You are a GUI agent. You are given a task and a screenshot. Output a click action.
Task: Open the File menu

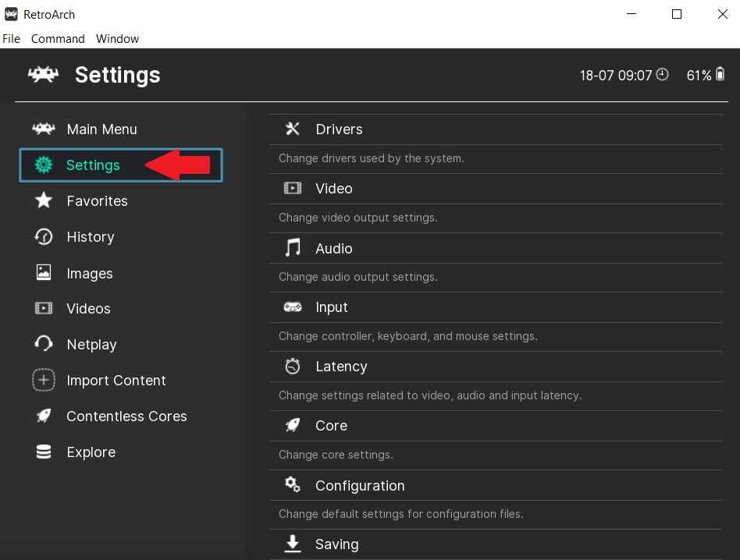pyautogui.click(x=11, y=38)
